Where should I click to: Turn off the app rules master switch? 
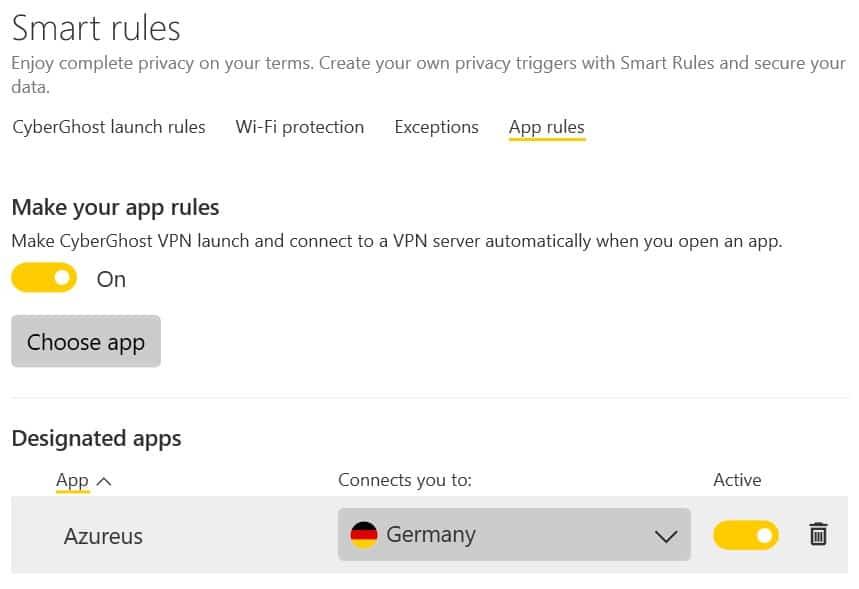pos(44,277)
